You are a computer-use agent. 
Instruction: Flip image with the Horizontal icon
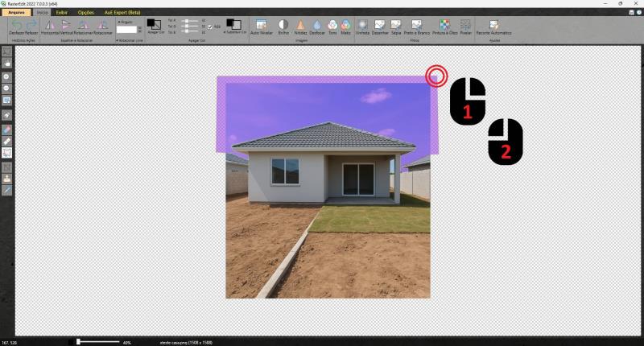pos(50,27)
